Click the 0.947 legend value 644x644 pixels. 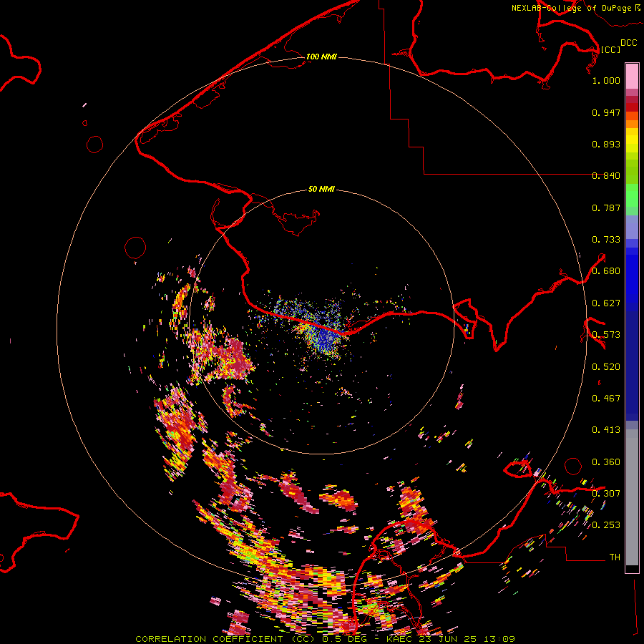(x=606, y=112)
